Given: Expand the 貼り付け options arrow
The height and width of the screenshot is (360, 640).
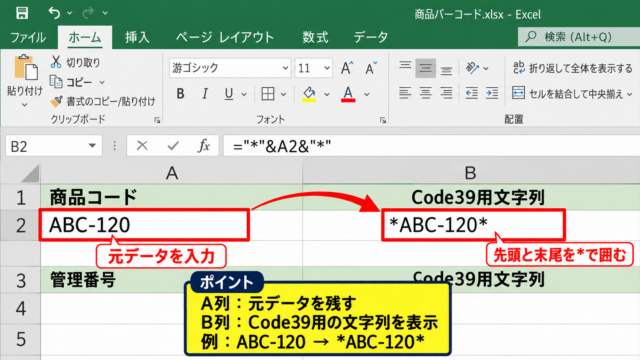Looking at the screenshot, I should (24, 105).
